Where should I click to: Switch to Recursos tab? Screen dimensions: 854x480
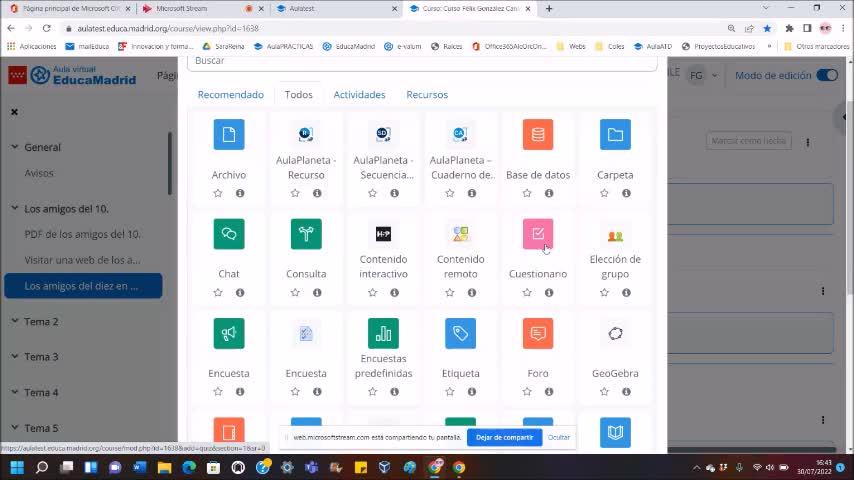point(427,95)
